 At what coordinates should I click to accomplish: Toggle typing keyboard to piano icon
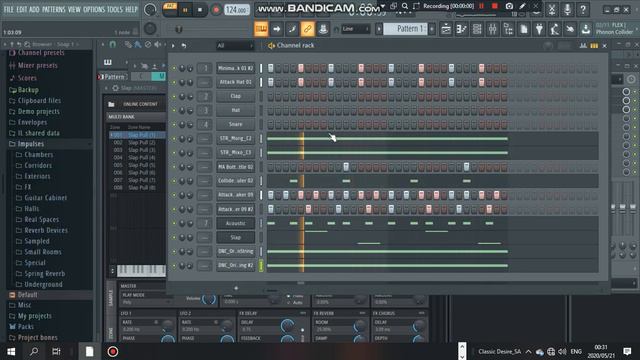pos(261,29)
